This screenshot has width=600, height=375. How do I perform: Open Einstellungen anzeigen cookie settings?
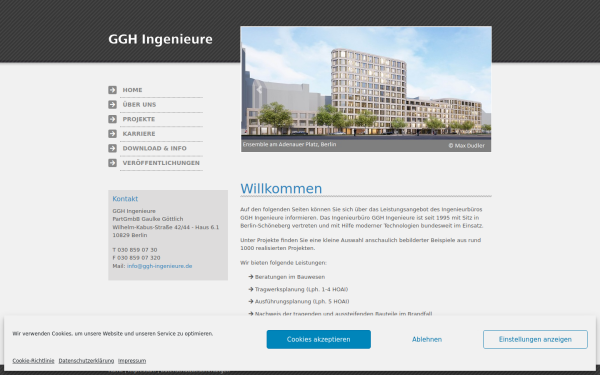click(x=535, y=339)
